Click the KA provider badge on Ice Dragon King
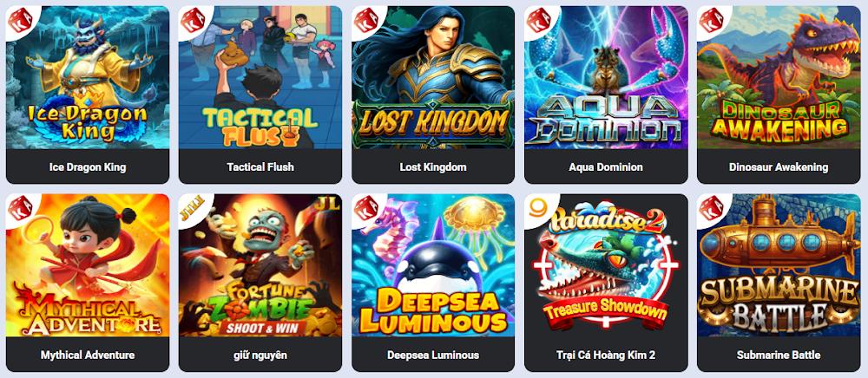Viewport: 868px width, 378px height. [20, 20]
